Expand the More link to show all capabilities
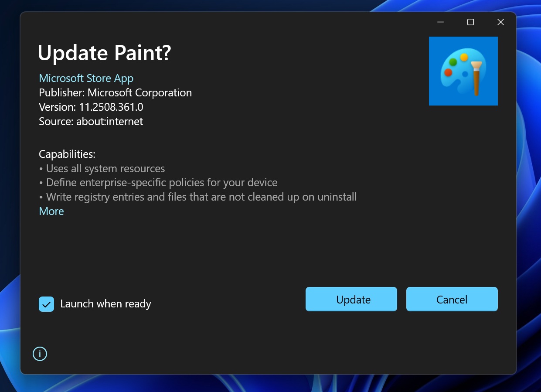Screen dimensions: 541x392 click(51, 211)
